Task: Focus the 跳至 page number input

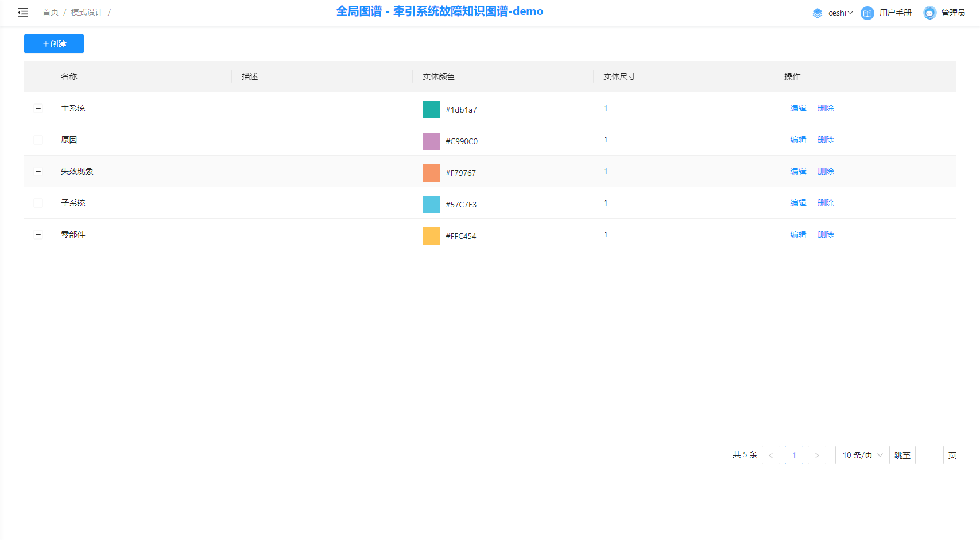Action: [929, 455]
